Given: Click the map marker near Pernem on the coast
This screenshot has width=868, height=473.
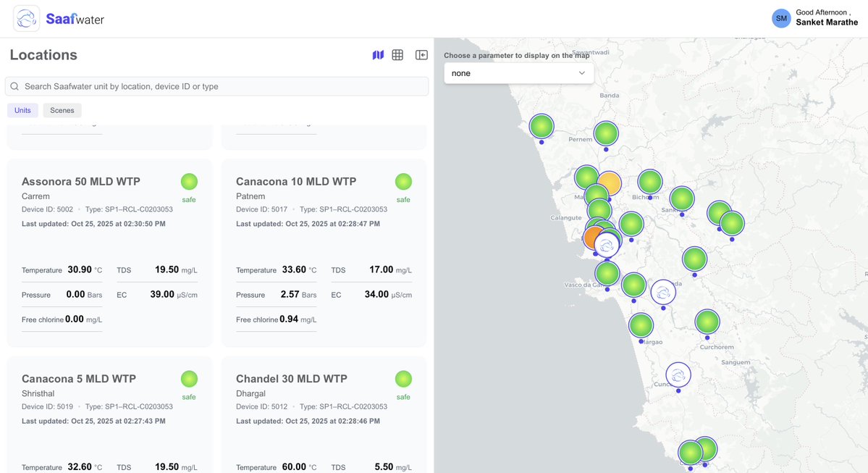Looking at the screenshot, I should click(x=542, y=127).
